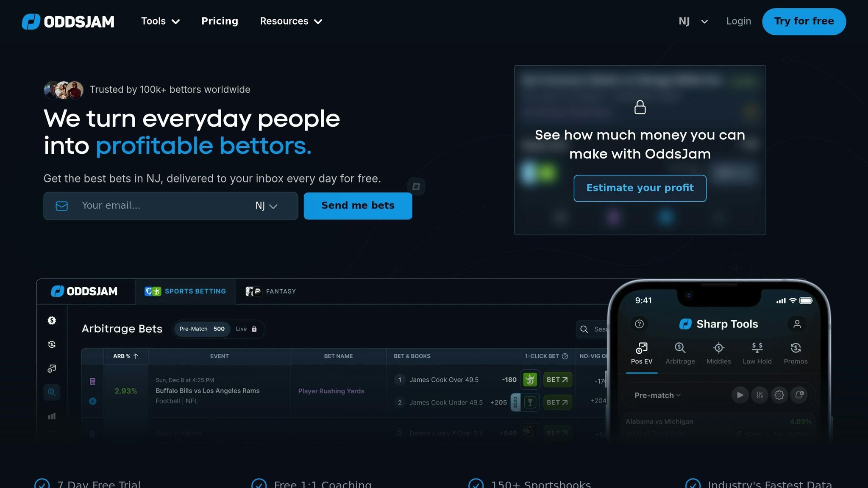The image size is (868, 488).
Task: Click the profile icon in phone Sharp Tools
Action: click(x=797, y=324)
